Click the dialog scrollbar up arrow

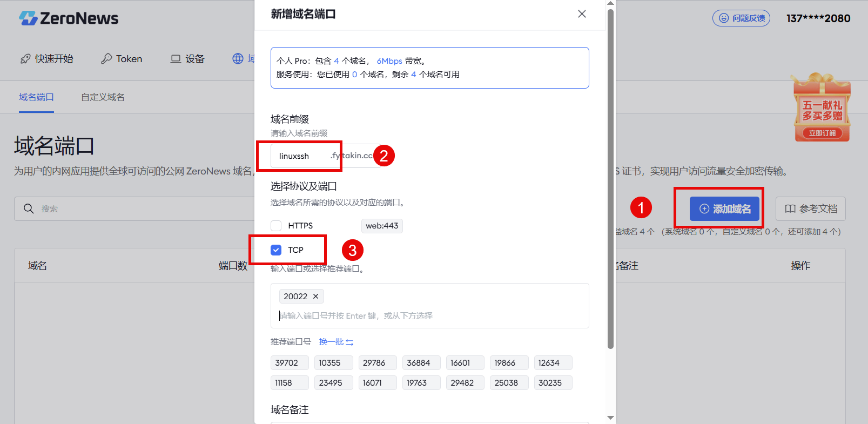pyautogui.click(x=611, y=3)
